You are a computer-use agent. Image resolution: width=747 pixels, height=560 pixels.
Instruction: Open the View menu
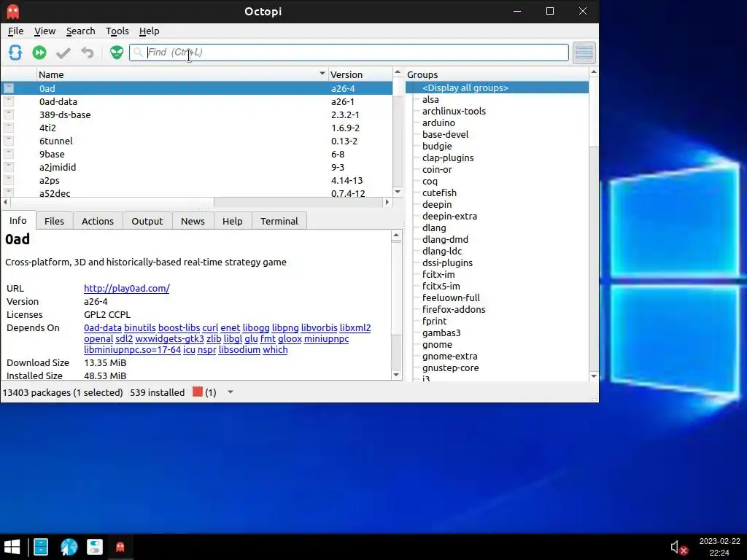click(44, 31)
